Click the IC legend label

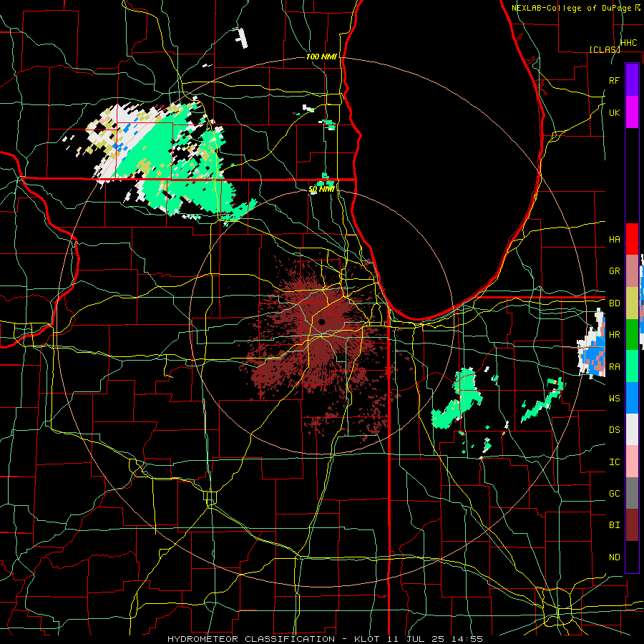pyautogui.click(x=614, y=462)
